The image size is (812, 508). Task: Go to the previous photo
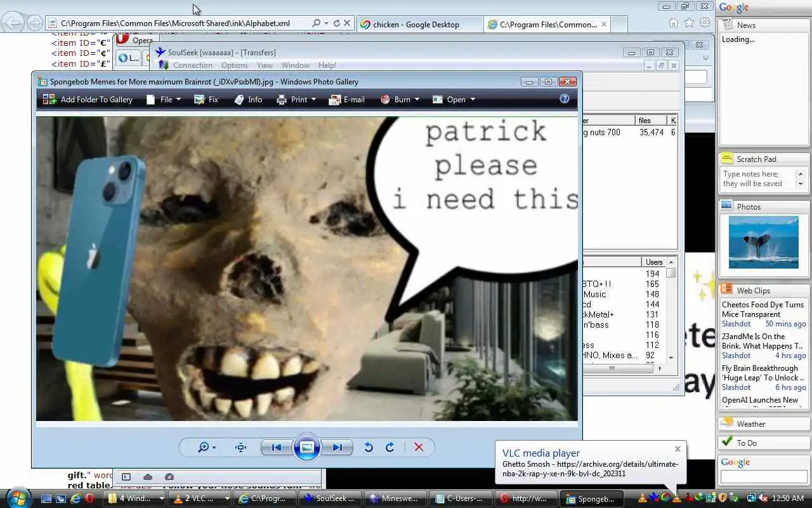[277, 447]
